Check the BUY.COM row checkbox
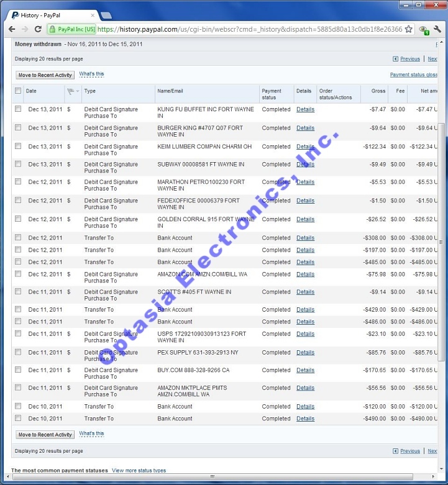The image size is (448, 485). coord(18,369)
